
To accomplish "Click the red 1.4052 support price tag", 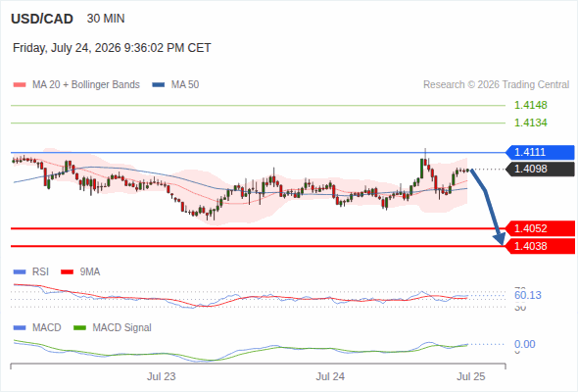I will point(541,228).
